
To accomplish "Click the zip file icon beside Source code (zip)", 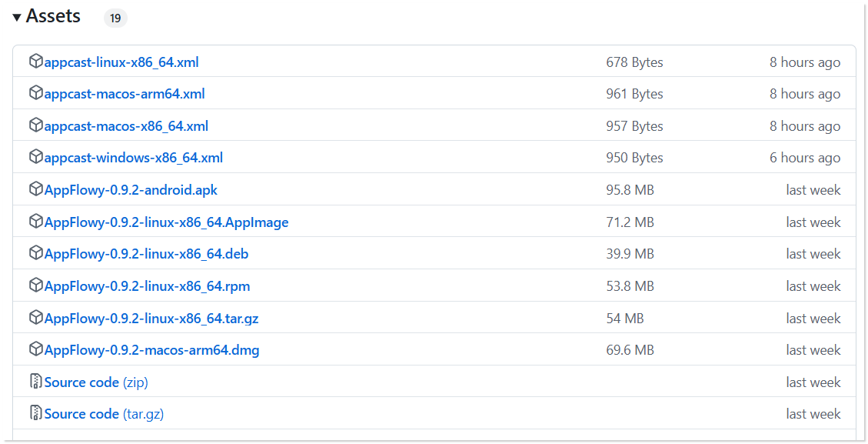I will pyautogui.click(x=36, y=381).
